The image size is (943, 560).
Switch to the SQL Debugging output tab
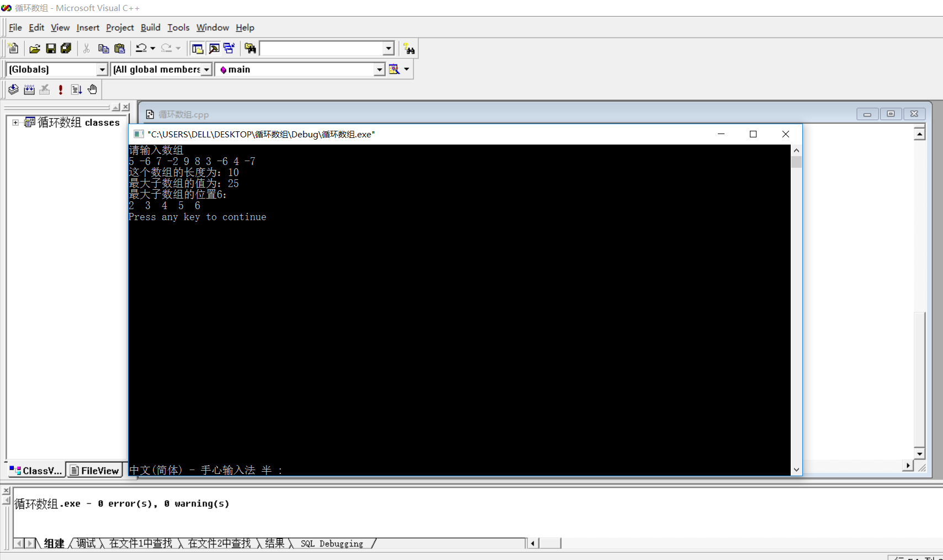tap(332, 543)
